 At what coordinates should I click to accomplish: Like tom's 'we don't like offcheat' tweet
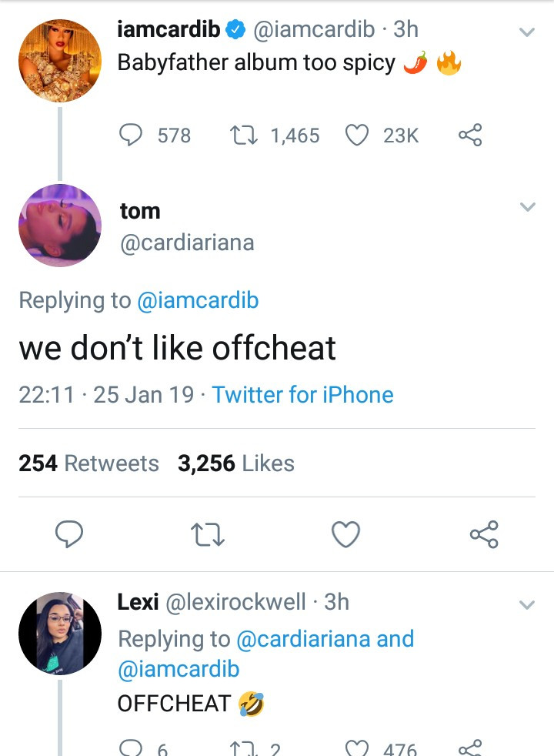pyautogui.click(x=345, y=534)
